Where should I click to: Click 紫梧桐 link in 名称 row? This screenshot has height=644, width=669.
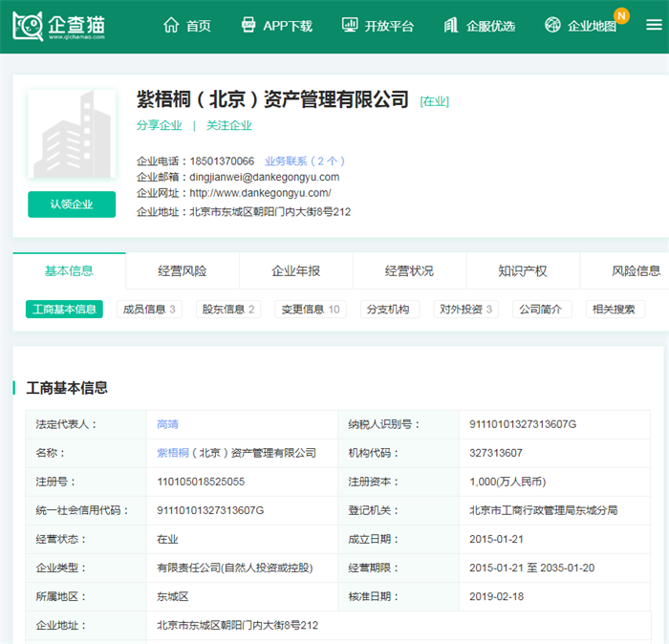click(173, 453)
